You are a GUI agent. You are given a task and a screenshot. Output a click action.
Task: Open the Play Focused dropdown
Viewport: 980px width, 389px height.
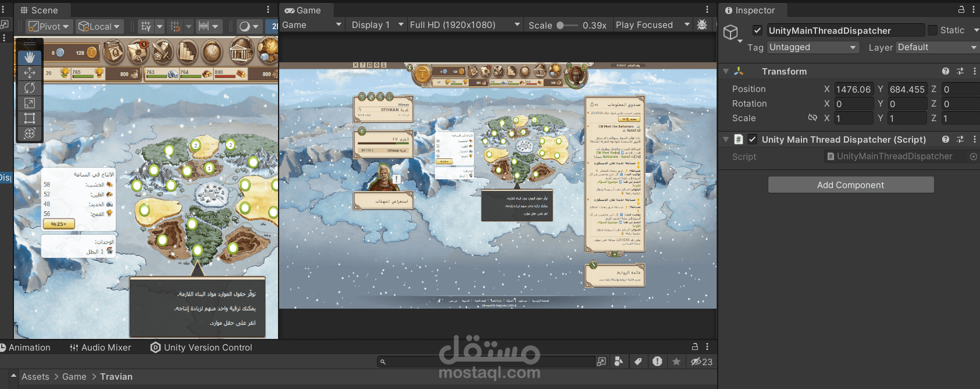click(x=653, y=25)
